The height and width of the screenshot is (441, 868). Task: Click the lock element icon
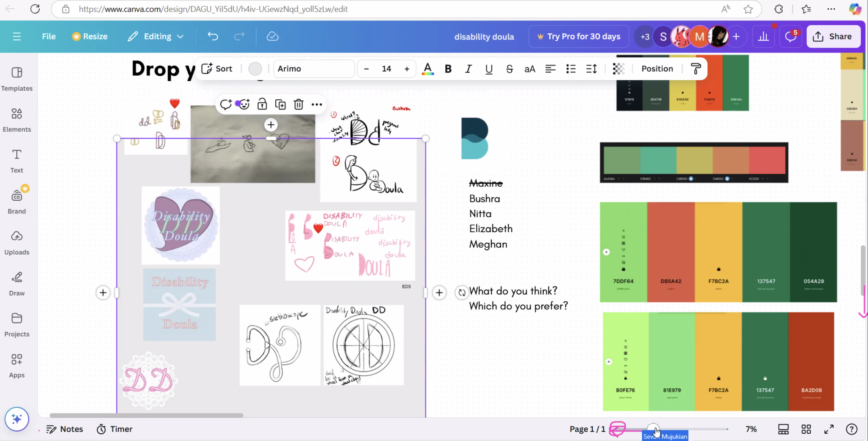(x=262, y=104)
